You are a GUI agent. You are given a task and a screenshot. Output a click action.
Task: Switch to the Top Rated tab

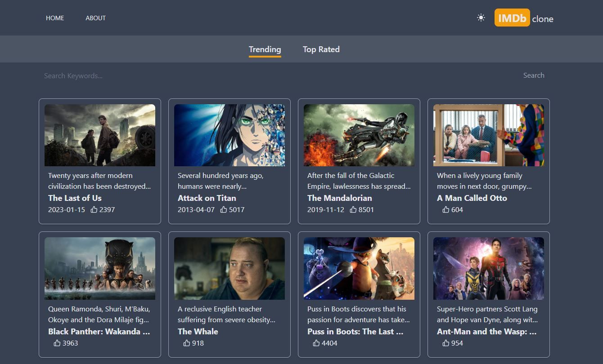[x=321, y=49]
